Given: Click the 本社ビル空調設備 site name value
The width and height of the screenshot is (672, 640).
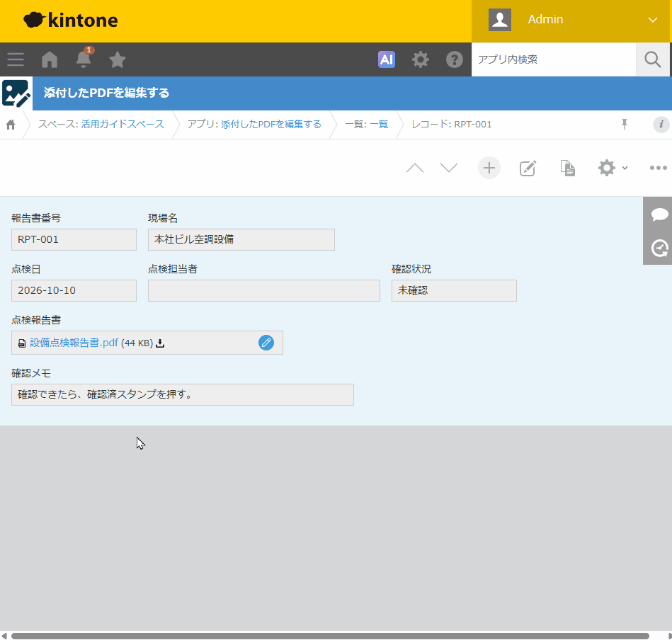Looking at the screenshot, I should [241, 239].
